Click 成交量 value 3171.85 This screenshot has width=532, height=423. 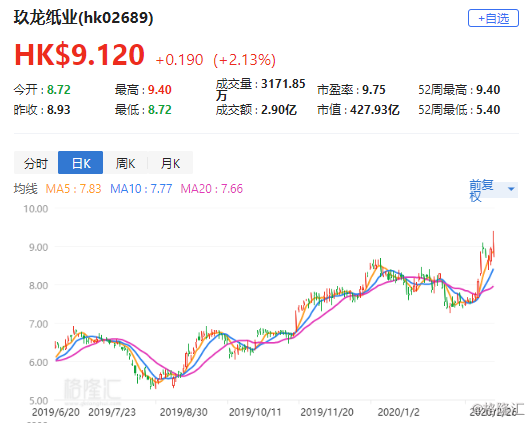[283, 83]
